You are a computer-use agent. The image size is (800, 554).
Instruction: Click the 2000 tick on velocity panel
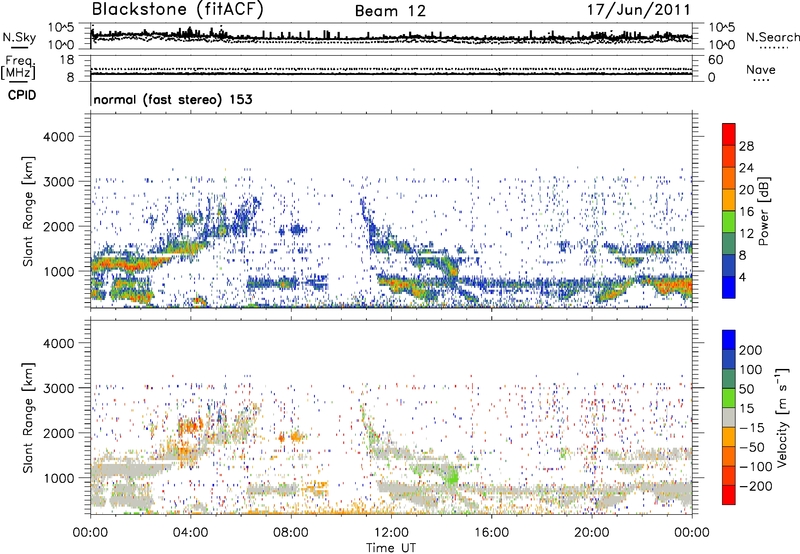pos(58,433)
